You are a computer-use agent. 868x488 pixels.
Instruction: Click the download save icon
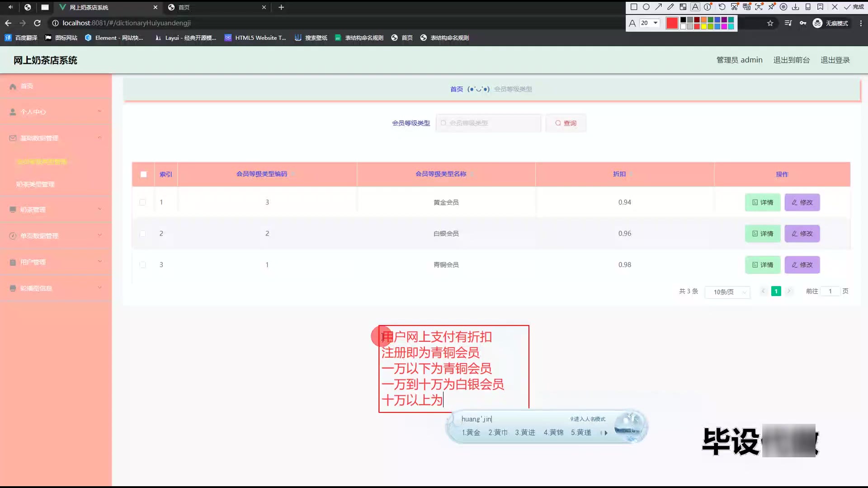tap(796, 7)
